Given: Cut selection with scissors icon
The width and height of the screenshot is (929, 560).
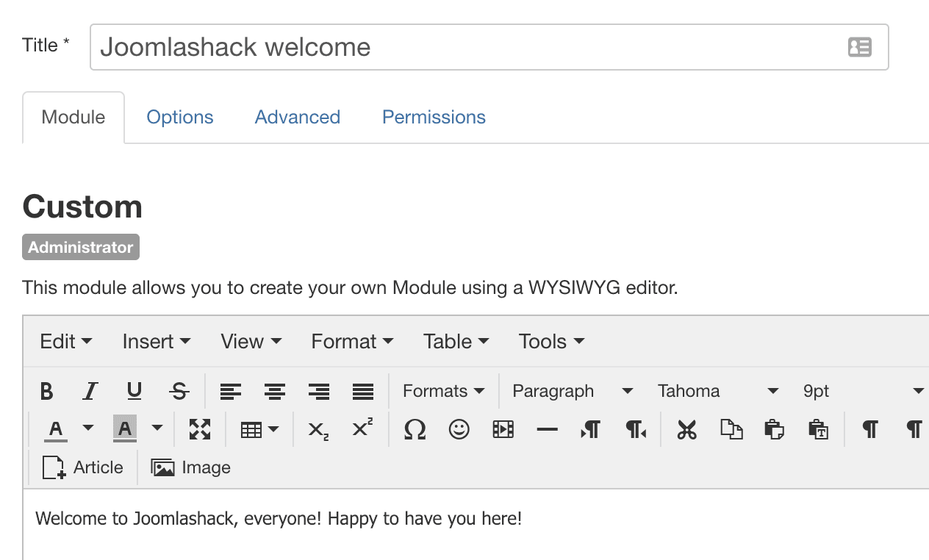Looking at the screenshot, I should pyautogui.click(x=687, y=429).
